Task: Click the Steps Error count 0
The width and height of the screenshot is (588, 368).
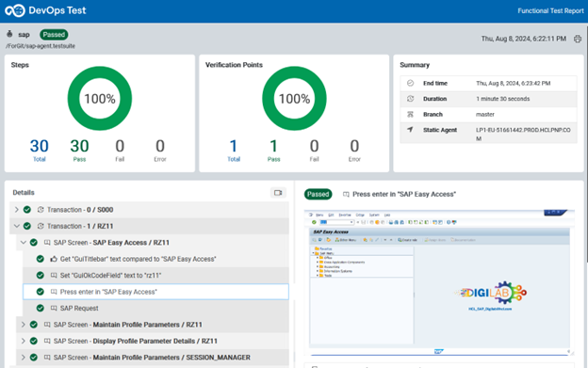Action: coord(160,146)
